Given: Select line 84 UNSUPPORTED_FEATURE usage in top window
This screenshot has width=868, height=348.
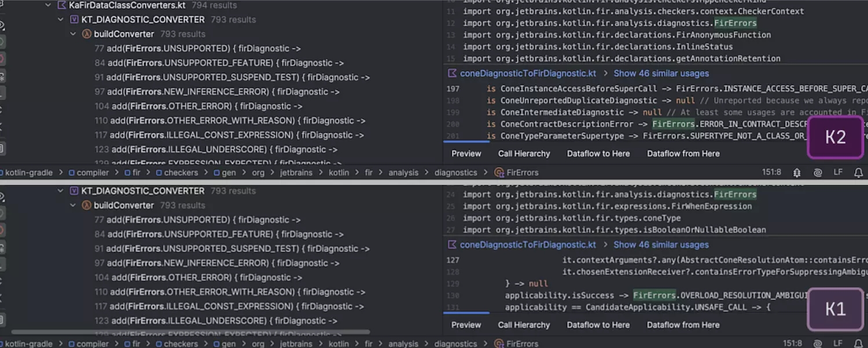Looking at the screenshot, I should pos(219,63).
